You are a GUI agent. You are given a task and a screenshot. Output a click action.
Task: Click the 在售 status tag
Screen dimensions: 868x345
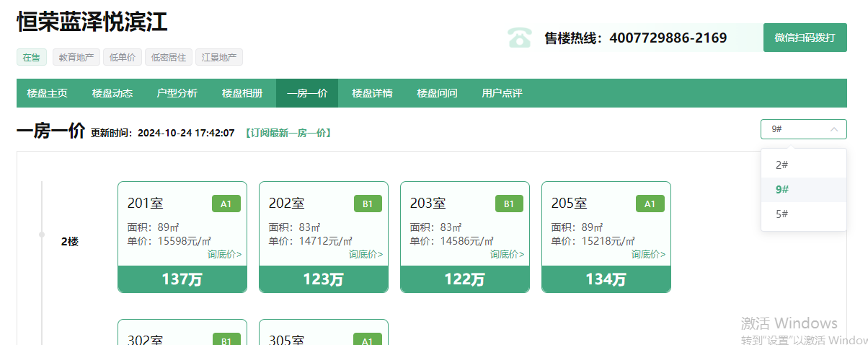[x=32, y=57]
